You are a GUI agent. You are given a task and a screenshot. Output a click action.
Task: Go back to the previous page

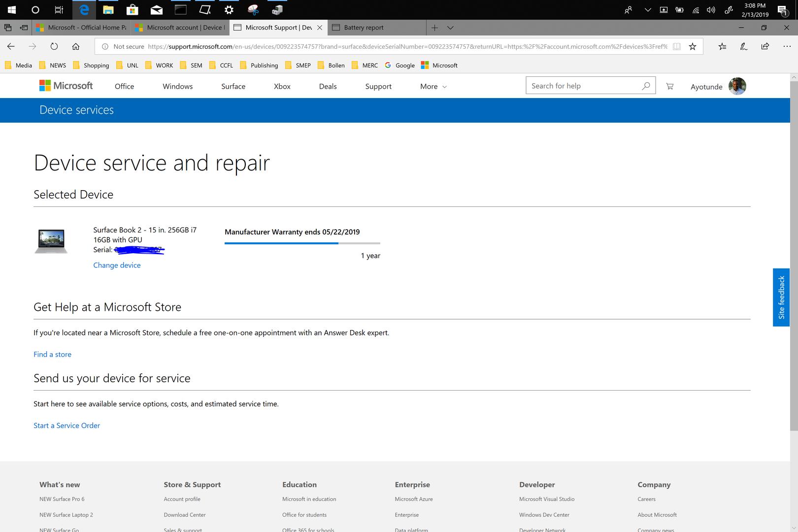pos(11,46)
